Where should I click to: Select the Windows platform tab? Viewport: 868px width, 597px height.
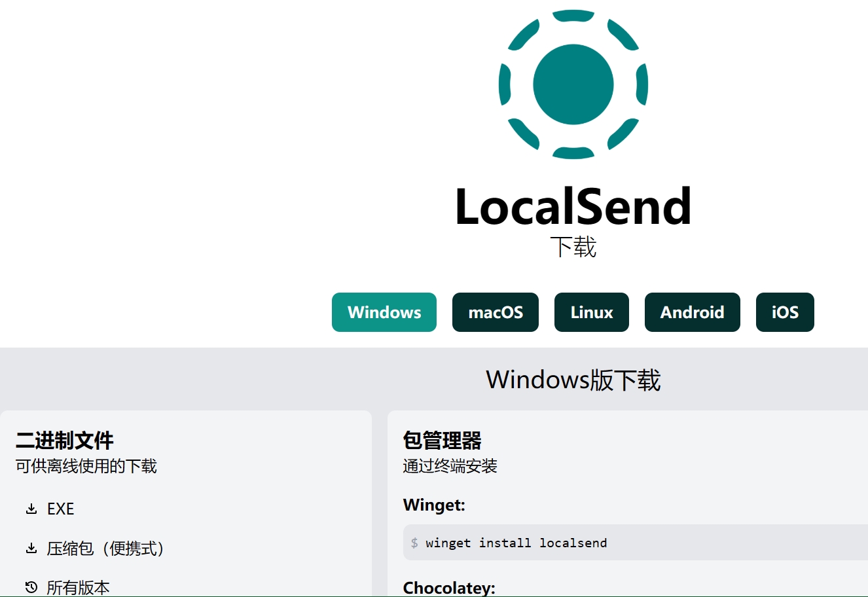384,312
